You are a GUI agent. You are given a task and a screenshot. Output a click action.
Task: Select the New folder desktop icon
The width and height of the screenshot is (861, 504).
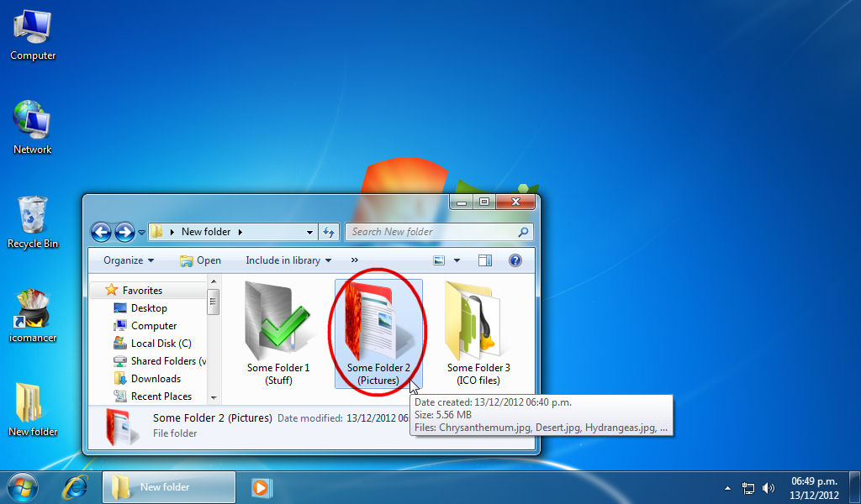tap(33, 410)
